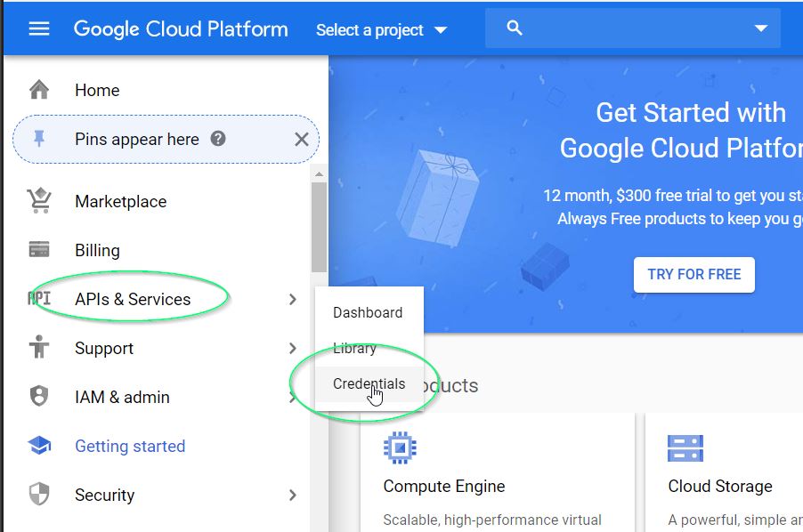Click the 'Pins appear here' label
Screen dimensions: 803x532
137,139
